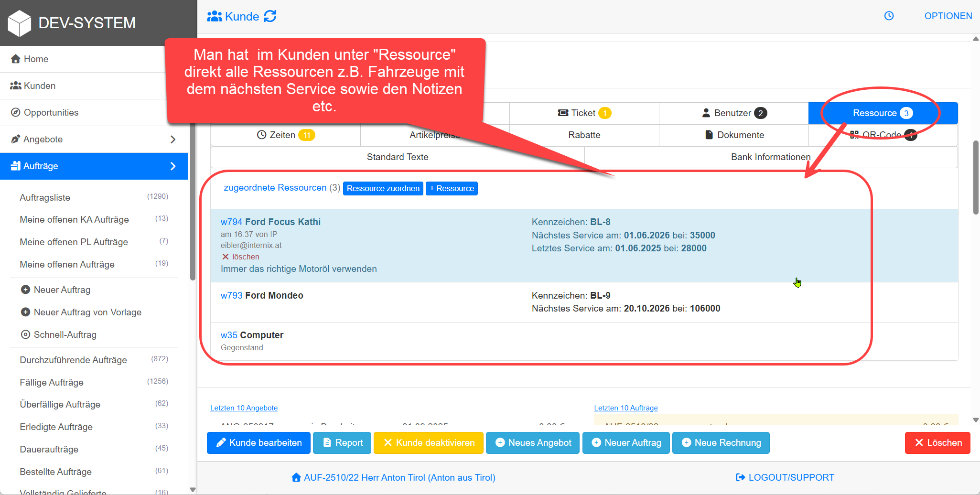Image resolution: width=980 pixels, height=495 pixels.
Task: Click the refresh icon next to Kunde
Action: 270,16
